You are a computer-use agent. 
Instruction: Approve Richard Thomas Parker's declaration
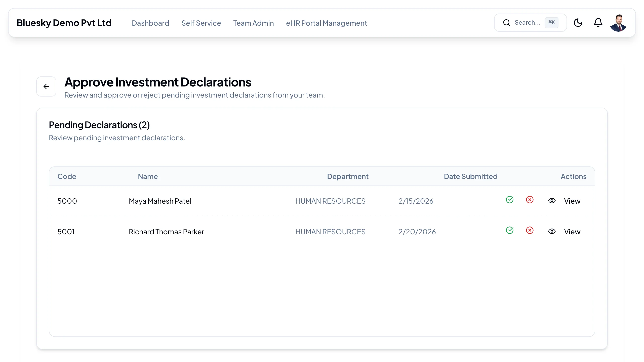click(x=510, y=231)
